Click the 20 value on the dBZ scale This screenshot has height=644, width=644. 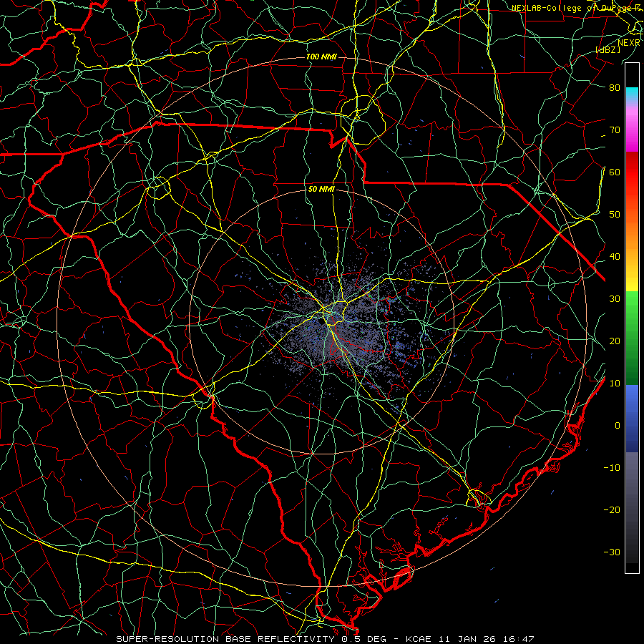pyautogui.click(x=615, y=341)
